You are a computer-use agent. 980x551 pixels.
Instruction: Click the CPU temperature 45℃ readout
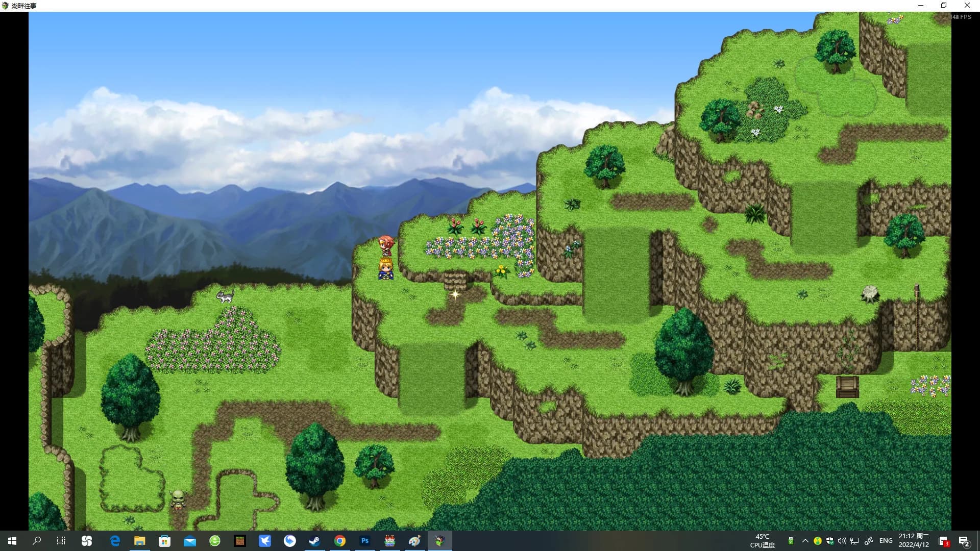[763, 541]
